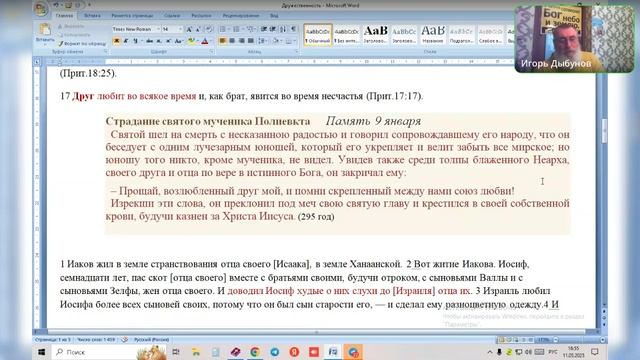Click Format Painter (Формат по образцу)

[x=82, y=43]
